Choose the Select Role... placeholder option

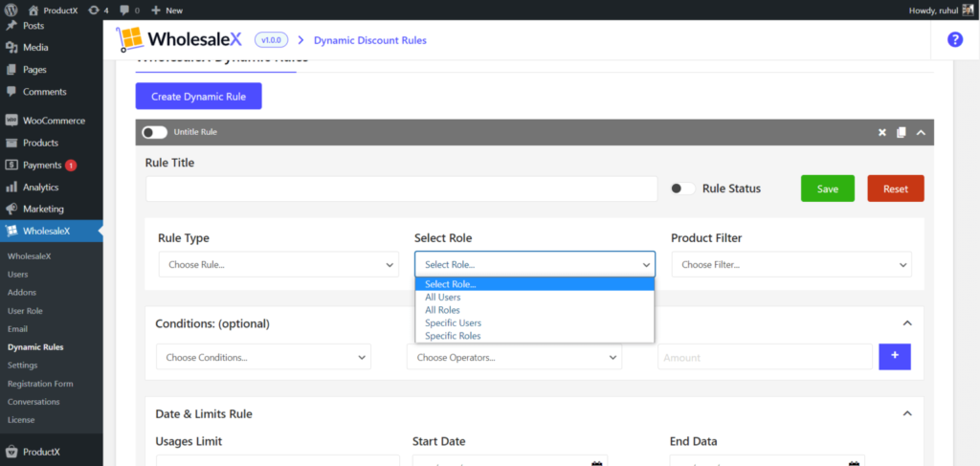click(x=535, y=284)
